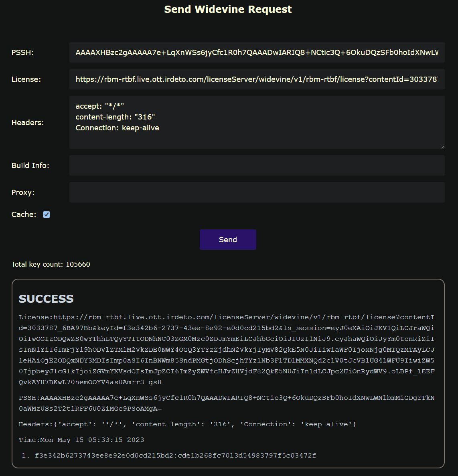Focus the Headers text area
The image size is (458, 476).
[x=257, y=122]
